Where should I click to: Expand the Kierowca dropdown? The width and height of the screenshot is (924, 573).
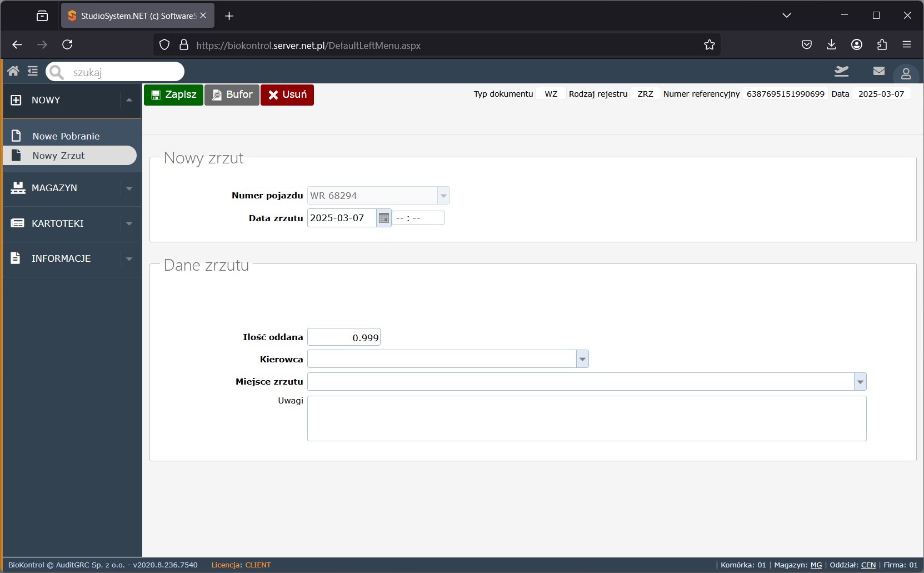click(x=582, y=360)
